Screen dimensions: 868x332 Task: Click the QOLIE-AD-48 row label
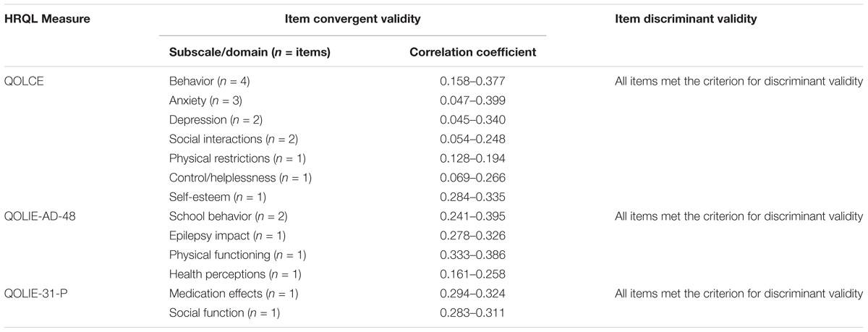(x=41, y=216)
